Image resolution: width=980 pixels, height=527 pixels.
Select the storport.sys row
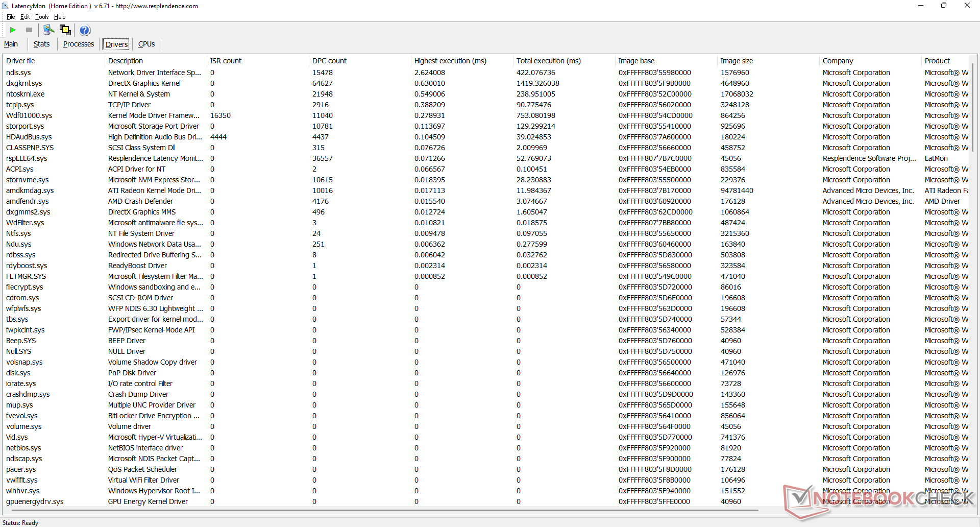click(485, 126)
